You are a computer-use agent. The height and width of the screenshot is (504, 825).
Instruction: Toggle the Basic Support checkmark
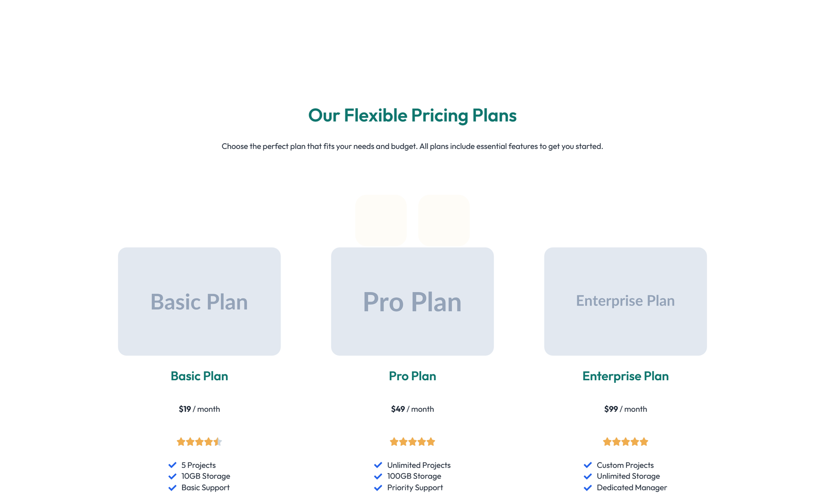pyautogui.click(x=172, y=488)
